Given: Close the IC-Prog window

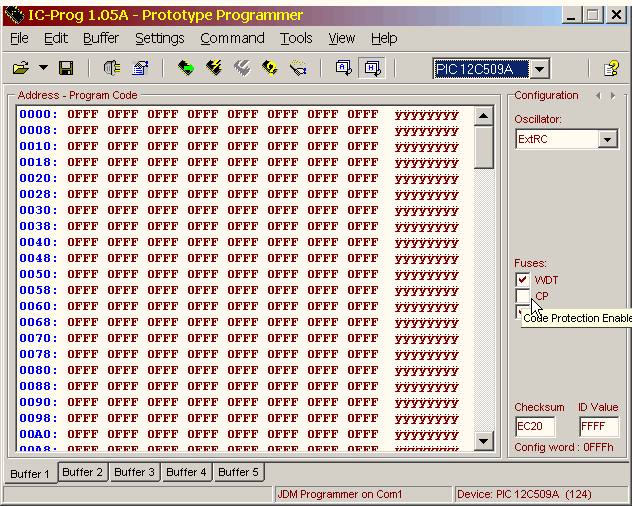Looking at the screenshot, I should click(616, 15).
